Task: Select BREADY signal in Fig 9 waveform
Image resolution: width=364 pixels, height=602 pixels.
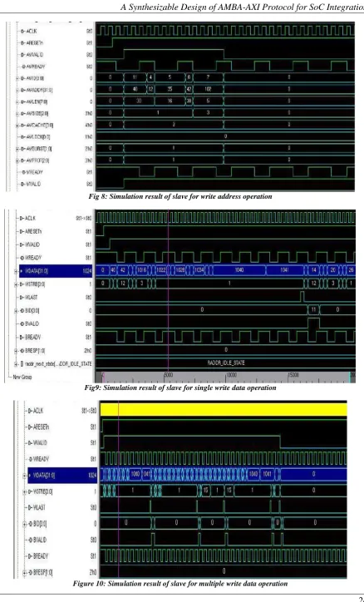Action: pyautogui.click(x=32, y=338)
